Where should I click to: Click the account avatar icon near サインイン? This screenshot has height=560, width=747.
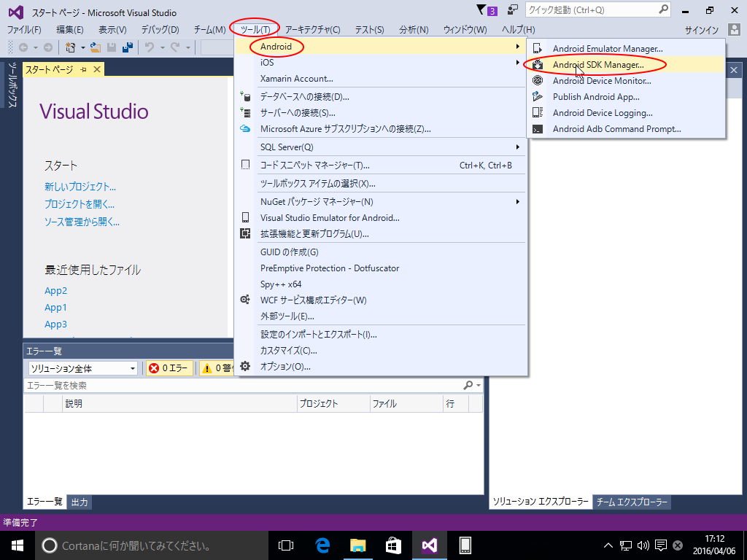point(734,29)
